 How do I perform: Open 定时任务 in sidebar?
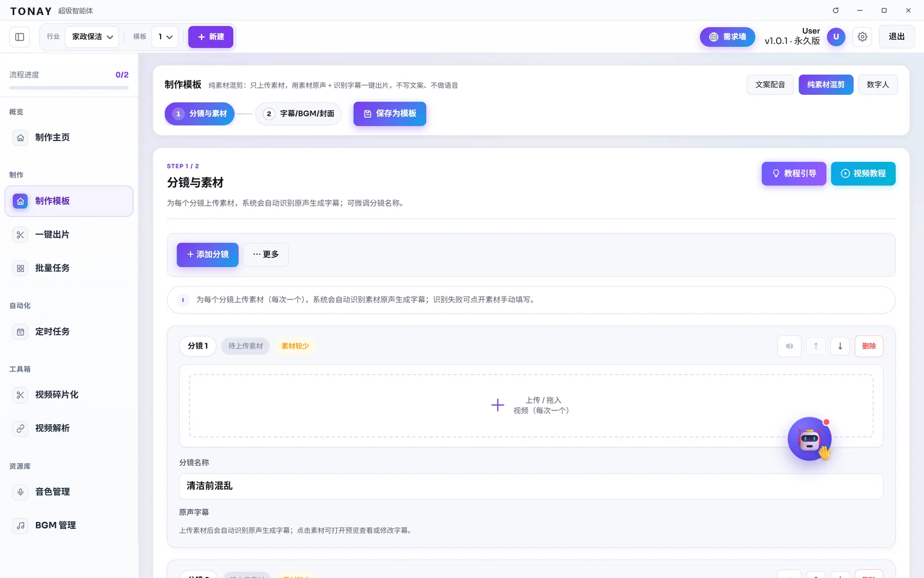click(x=69, y=332)
